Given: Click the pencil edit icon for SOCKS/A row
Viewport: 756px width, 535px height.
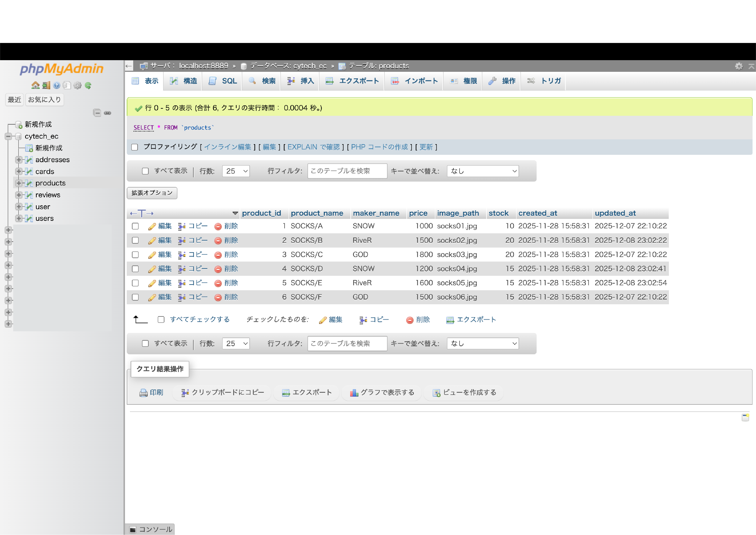Looking at the screenshot, I should (x=152, y=226).
